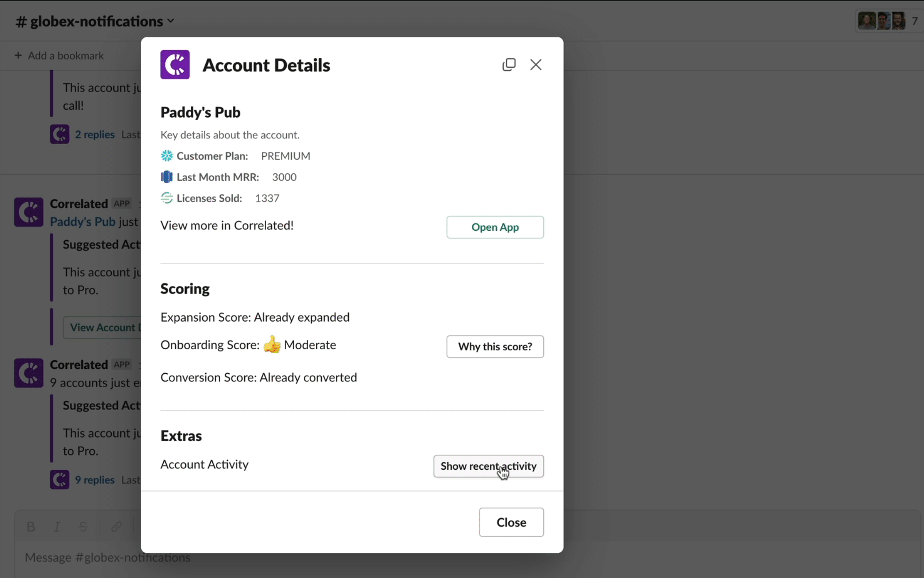This screenshot has height=578, width=924.
Task: Click the thumbs-up emoji in Onboarding Score
Action: point(272,344)
